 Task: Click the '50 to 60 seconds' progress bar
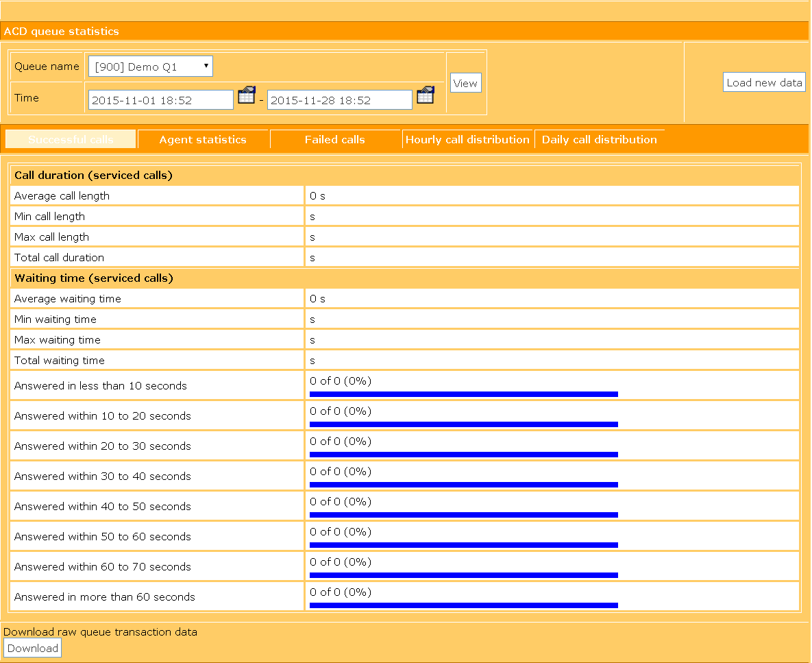pyautogui.click(x=463, y=545)
